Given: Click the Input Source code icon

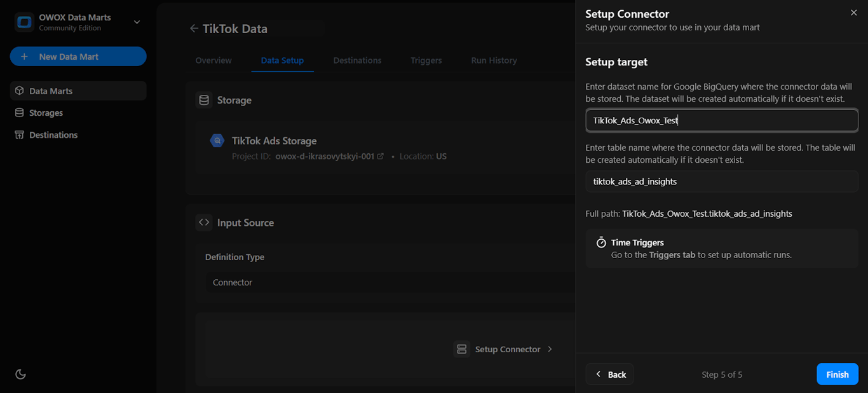Looking at the screenshot, I should tap(204, 223).
